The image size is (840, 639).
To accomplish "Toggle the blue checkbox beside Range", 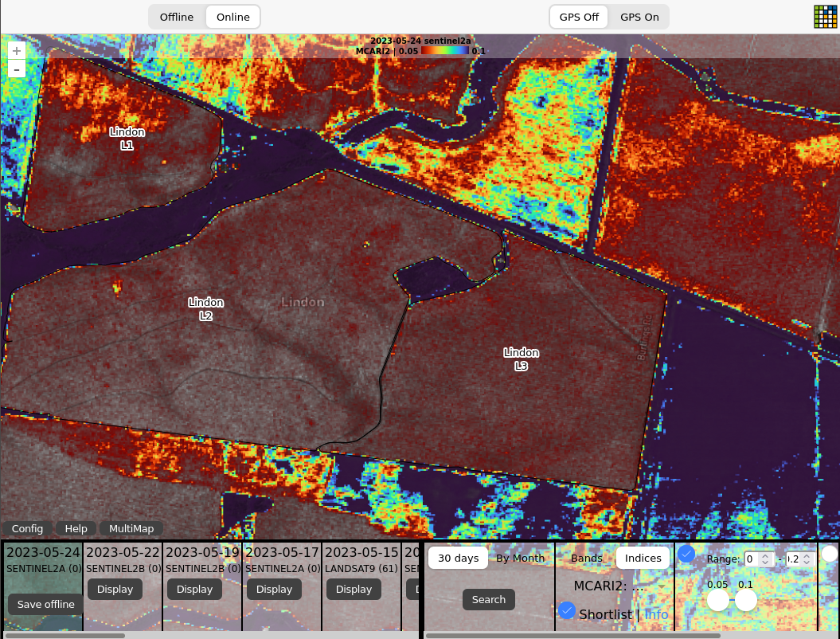I will pyautogui.click(x=686, y=554).
